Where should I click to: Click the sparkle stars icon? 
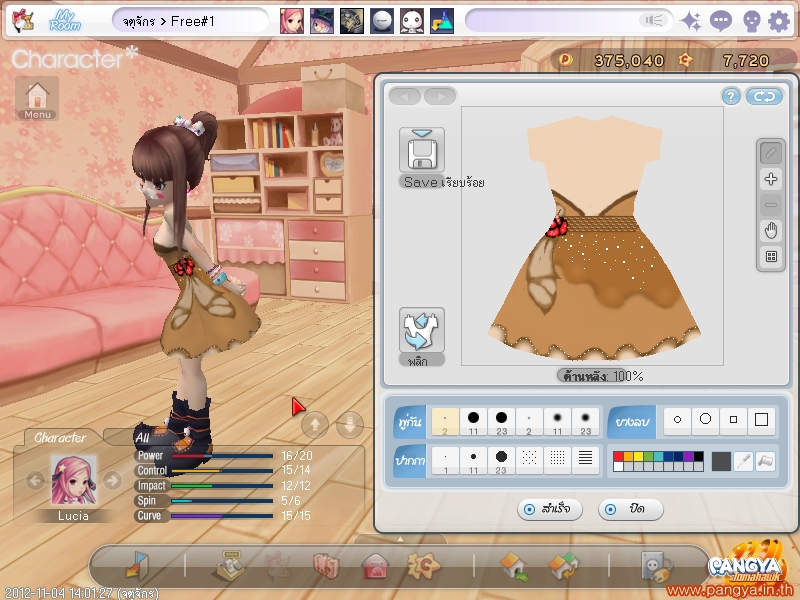point(691,21)
